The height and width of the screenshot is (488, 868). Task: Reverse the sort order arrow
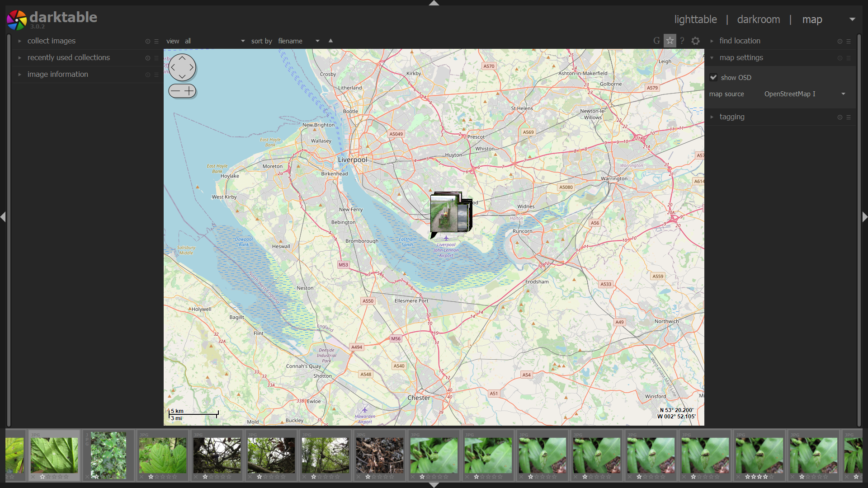coord(330,41)
